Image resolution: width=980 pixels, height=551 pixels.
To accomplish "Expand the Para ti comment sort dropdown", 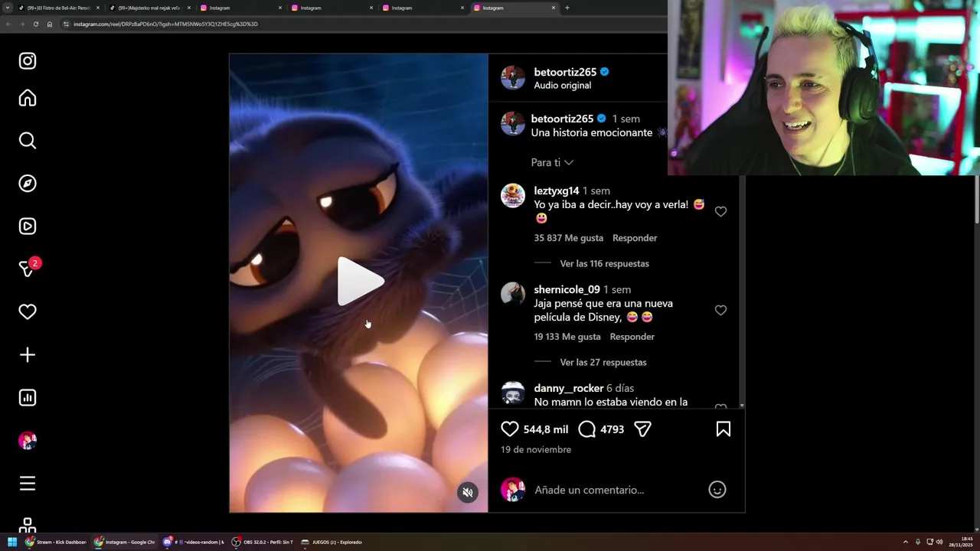I will point(552,162).
